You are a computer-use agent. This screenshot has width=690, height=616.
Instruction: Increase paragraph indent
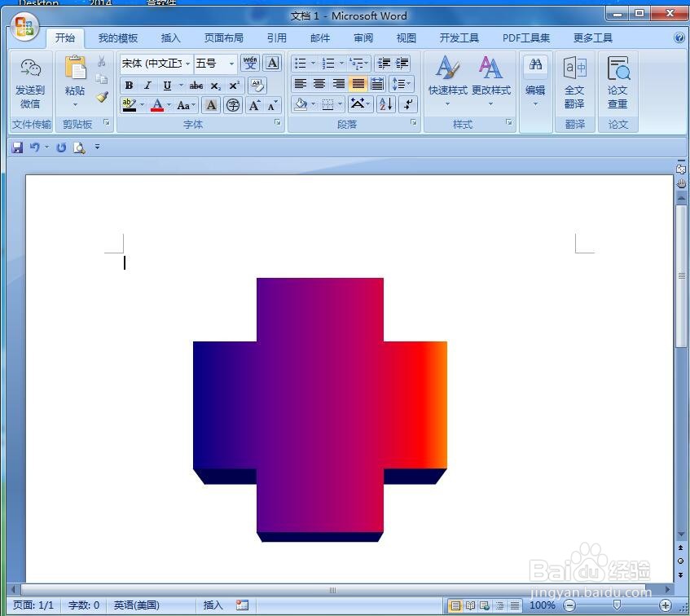402,63
